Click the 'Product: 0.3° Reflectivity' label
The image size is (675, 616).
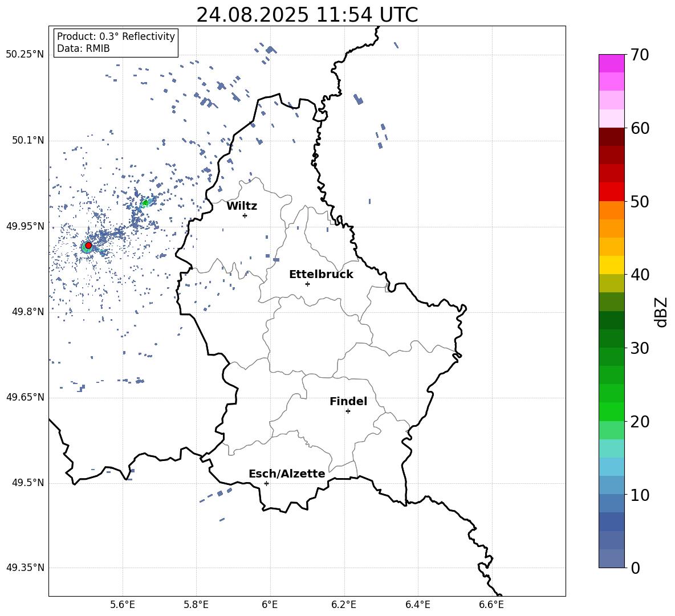(x=116, y=36)
